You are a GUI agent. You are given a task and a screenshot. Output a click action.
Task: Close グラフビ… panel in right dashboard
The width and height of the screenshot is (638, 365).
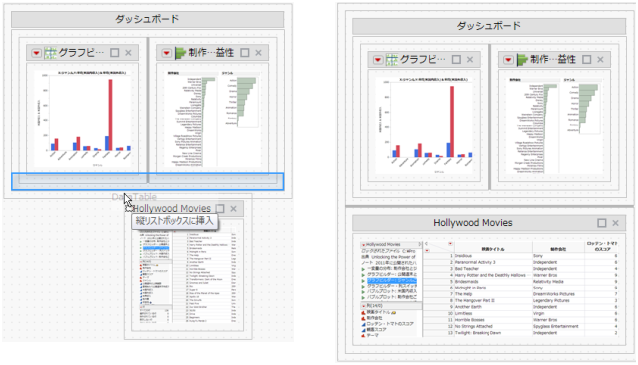(x=470, y=60)
